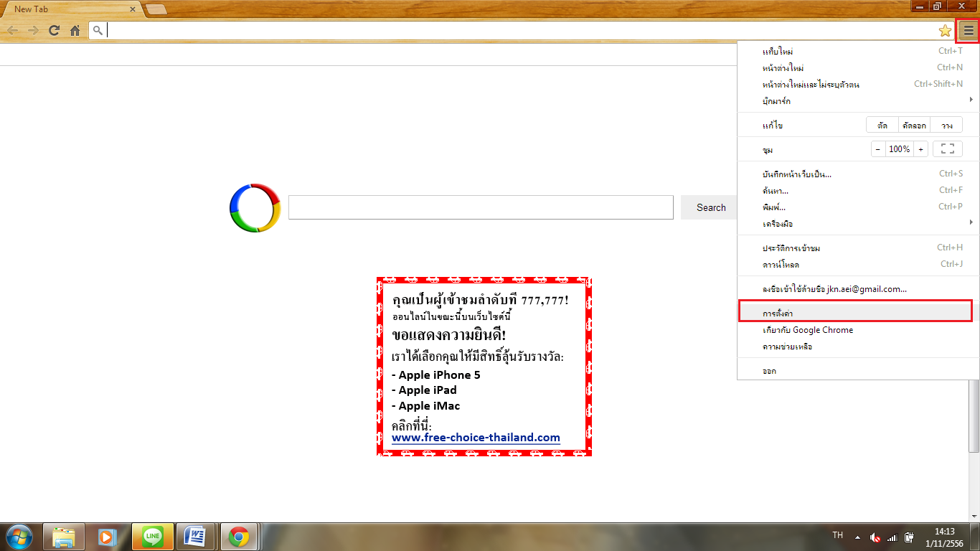Restore down the Chrome window
The image size is (980, 551).
[937, 6]
